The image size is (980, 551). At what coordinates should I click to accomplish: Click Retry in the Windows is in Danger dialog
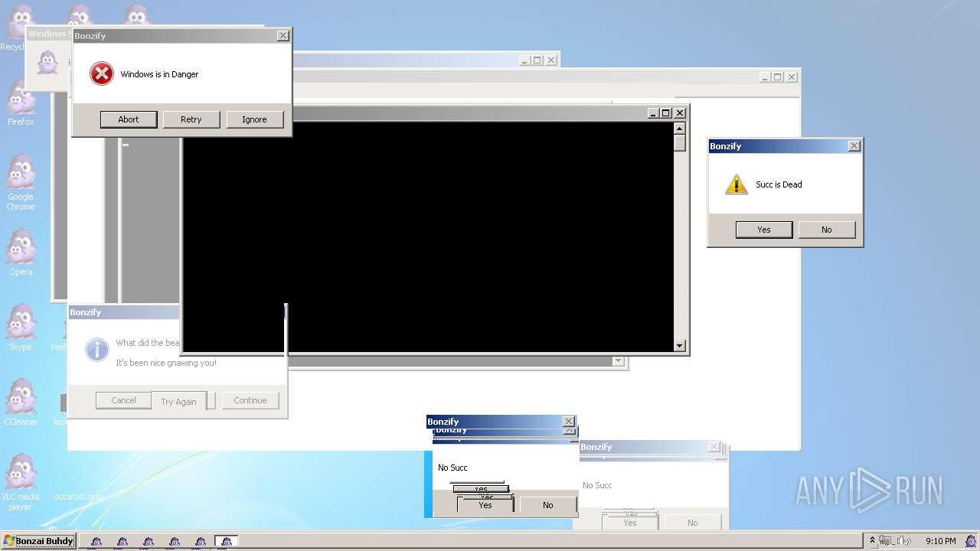point(191,119)
